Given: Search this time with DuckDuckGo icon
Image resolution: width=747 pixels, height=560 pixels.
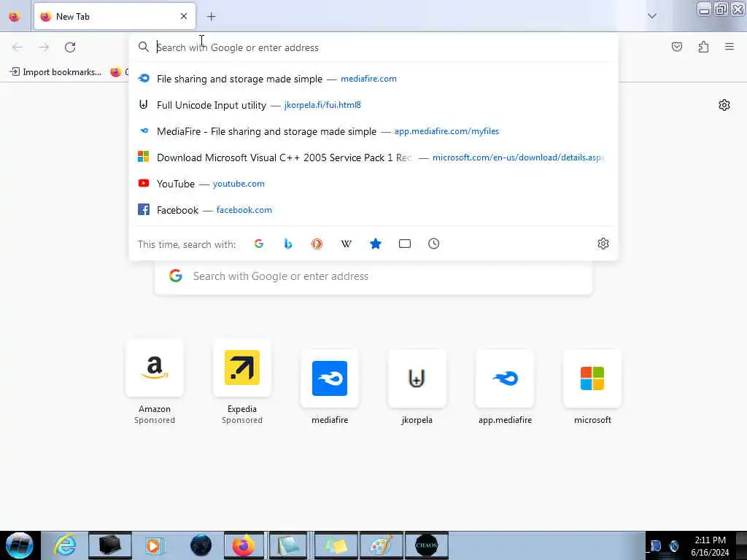Looking at the screenshot, I should click(317, 244).
